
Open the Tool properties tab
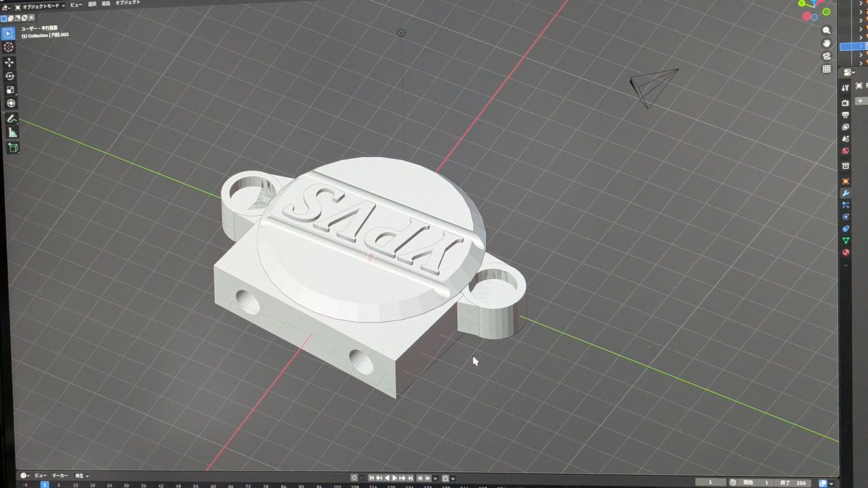(845, 87)
